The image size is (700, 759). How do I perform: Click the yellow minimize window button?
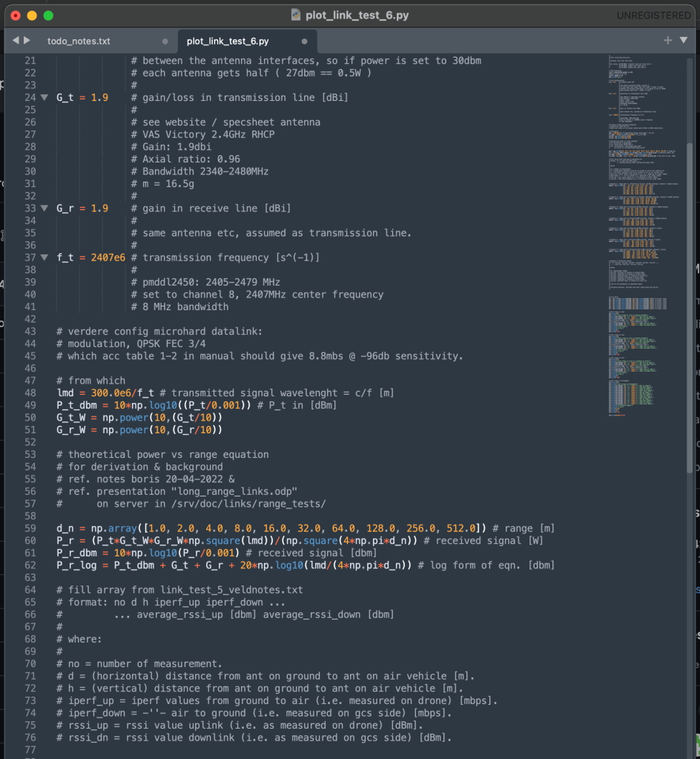[32, 15]
